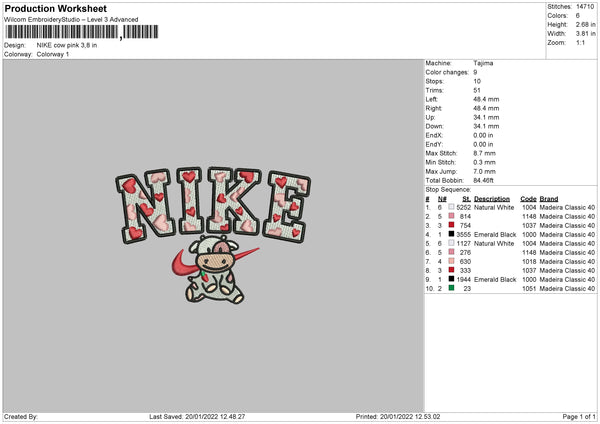Viewport: 600px width, 424px height.
Task: Select the white swatch beside stitch count 1127
Action: coord(452,243)
